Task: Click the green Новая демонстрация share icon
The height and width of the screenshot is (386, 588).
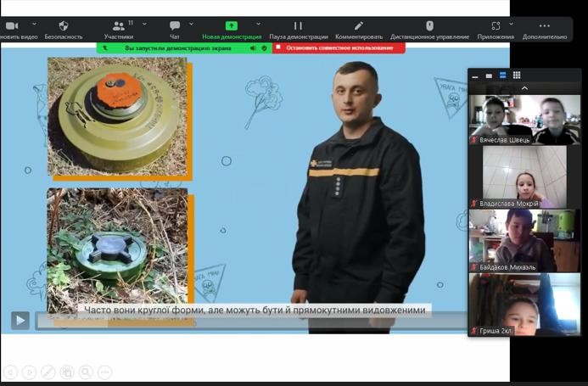Action: 232,25
